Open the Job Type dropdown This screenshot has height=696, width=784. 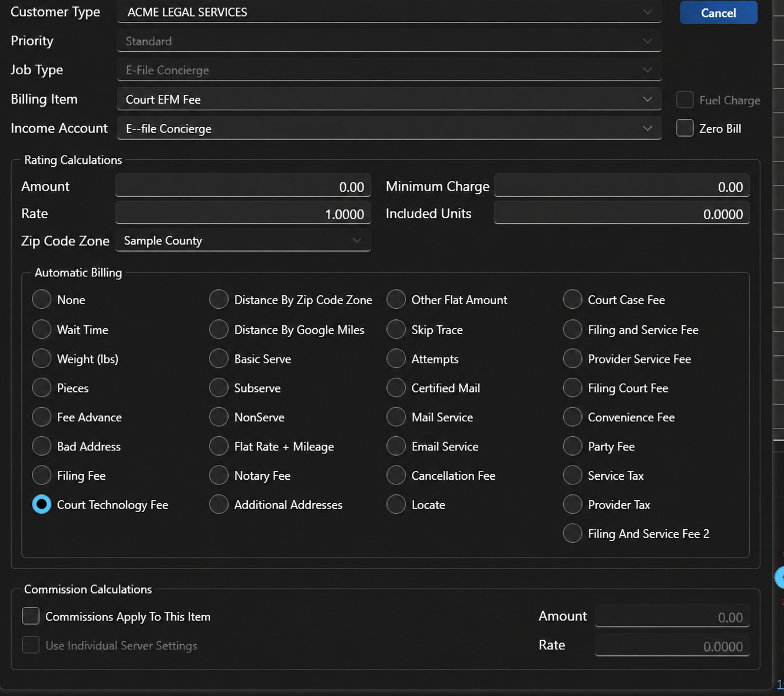point(389,70)
